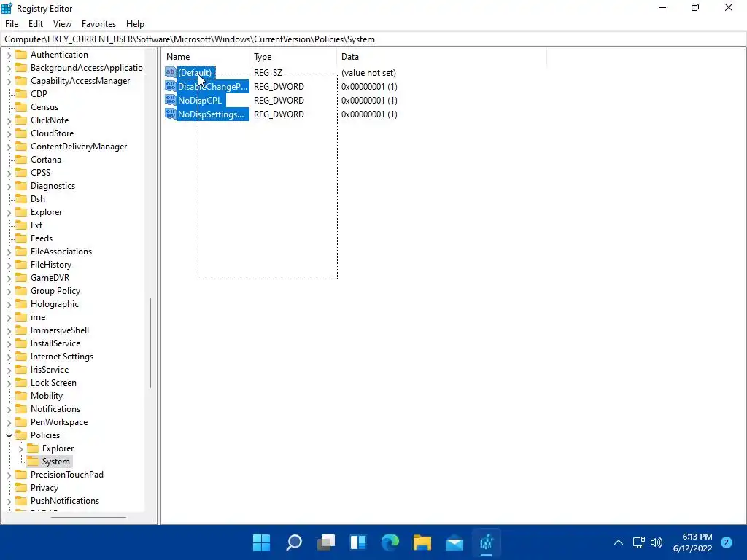Select the Lock Screen key
Screen dimensions: 747x560
53,382
